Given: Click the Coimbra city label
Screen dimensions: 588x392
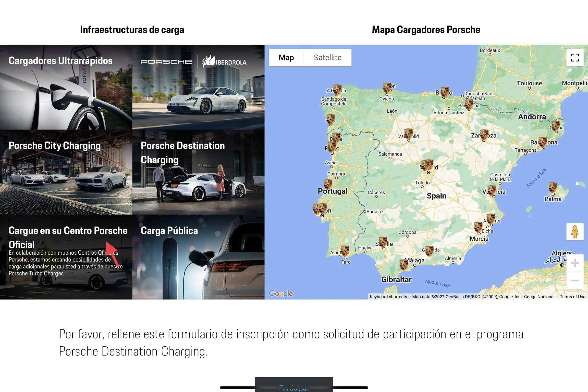Looking at the screenshot, I should (x=336, y=174).
